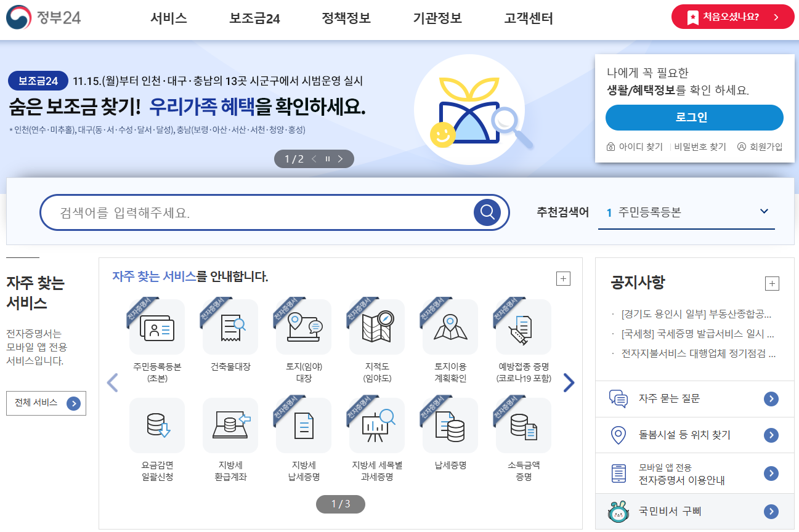Click the arrow beside 국민비서 구삐
The height and width of the screenshot is (532, 799).
tap(771, 511)
